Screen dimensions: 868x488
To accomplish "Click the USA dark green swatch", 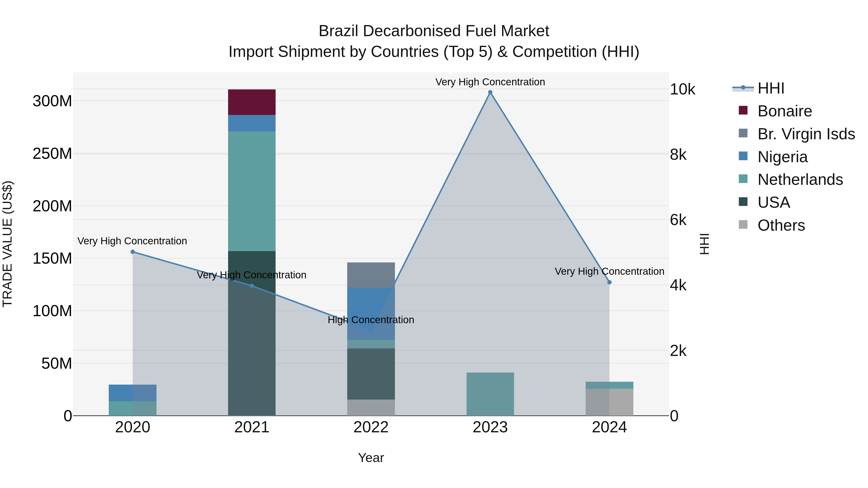I will click(x=743, y=202).
